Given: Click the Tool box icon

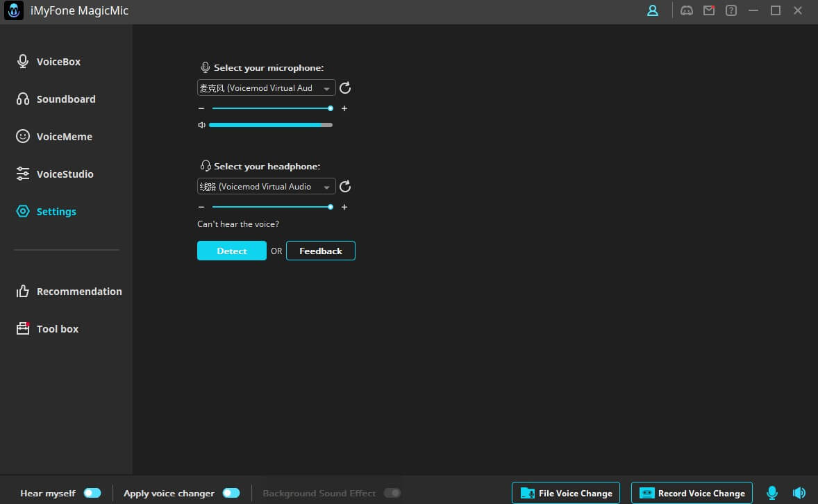Looking at the screenshot, I should click(22, 328).
